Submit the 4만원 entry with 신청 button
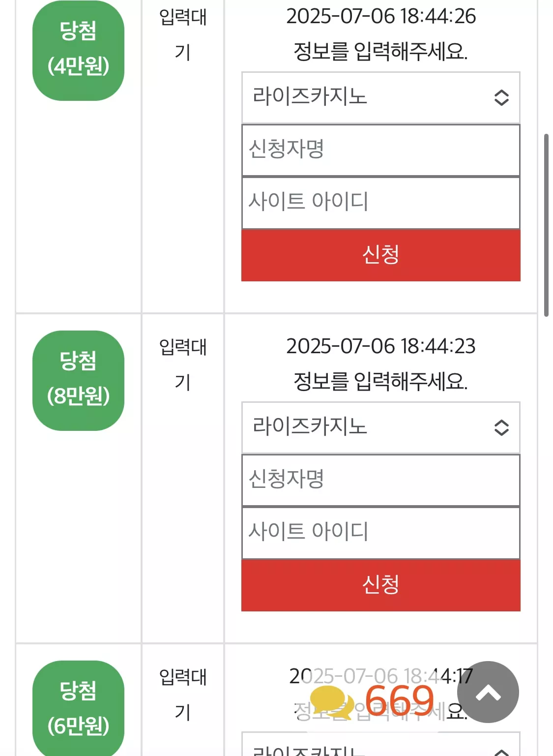553x756 pixels. [x=381, y=255]
